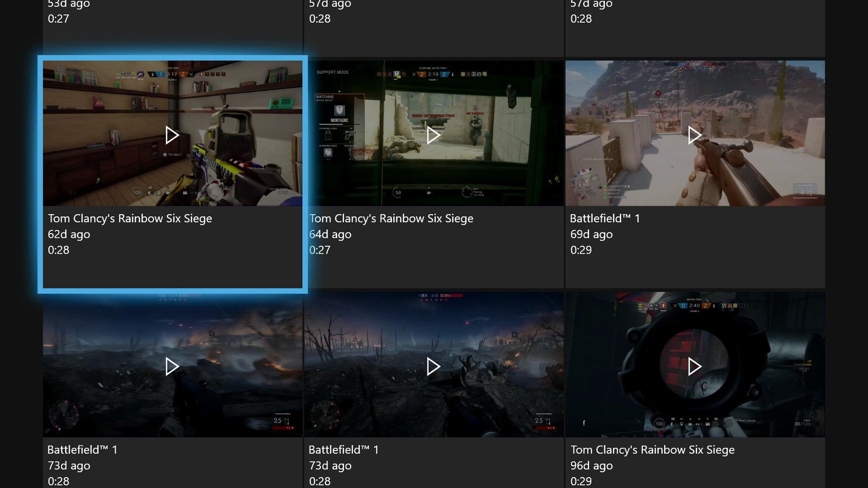Screen dimensions: 868x488
Task: Click the '62d ago' label
Action: [69, 234]
